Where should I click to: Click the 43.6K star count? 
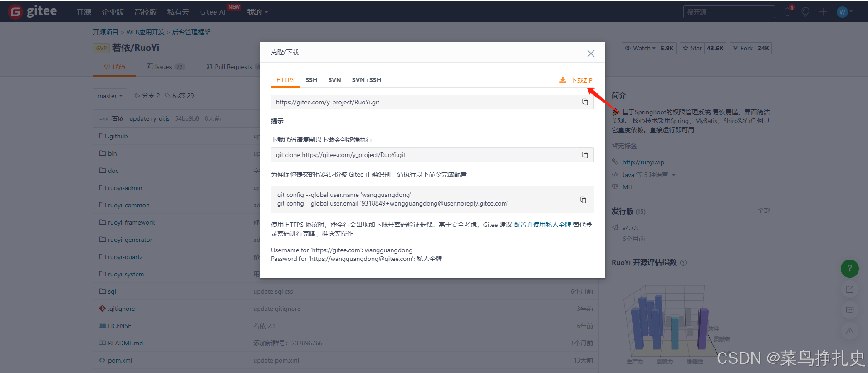tap(715, 48)
